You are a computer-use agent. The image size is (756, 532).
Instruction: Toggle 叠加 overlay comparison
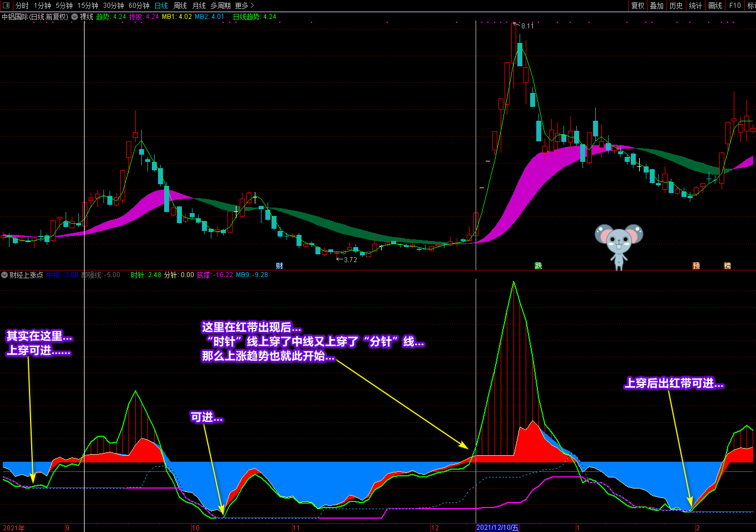(657, 6)
